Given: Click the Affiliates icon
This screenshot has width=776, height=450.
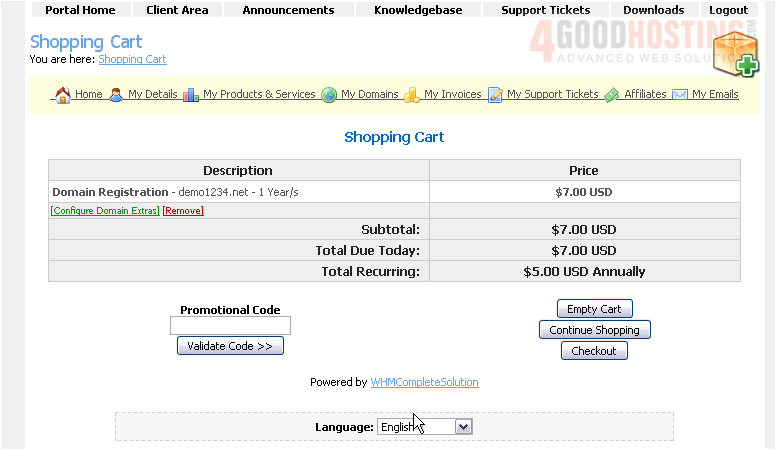Looking at the screenshot, I should (612, 95).
